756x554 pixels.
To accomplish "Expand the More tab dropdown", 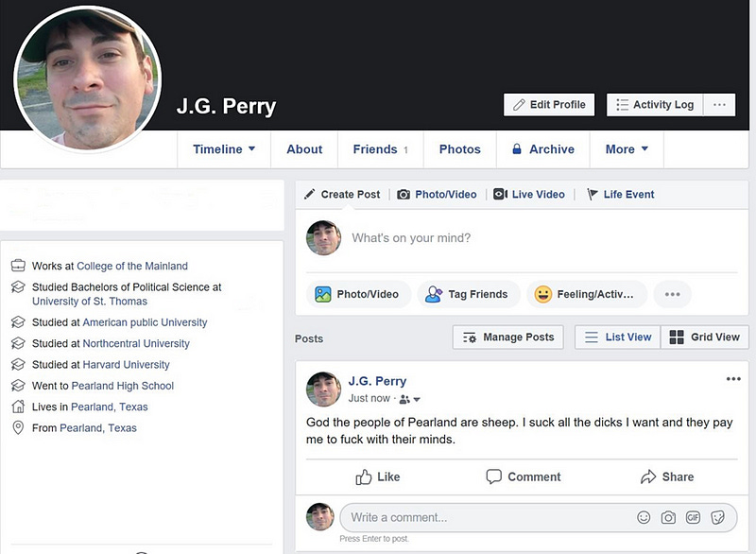I will [x=627, y=149].
